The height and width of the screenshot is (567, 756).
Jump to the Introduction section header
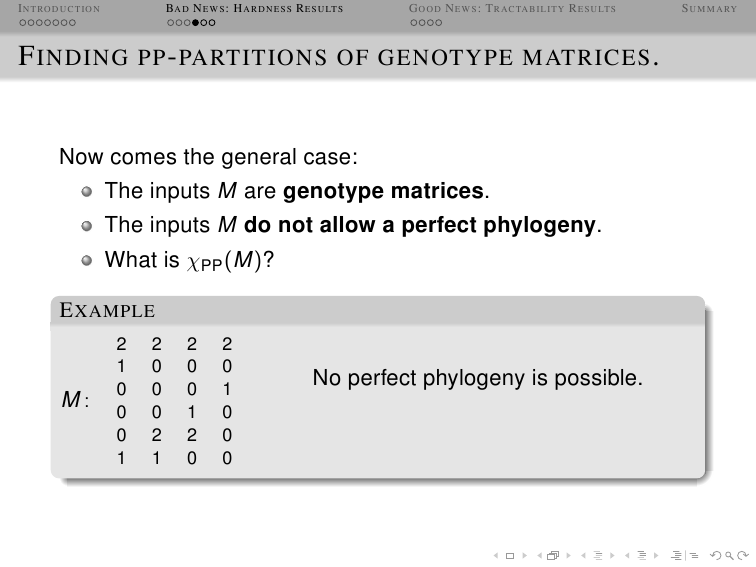click(59, 9)
